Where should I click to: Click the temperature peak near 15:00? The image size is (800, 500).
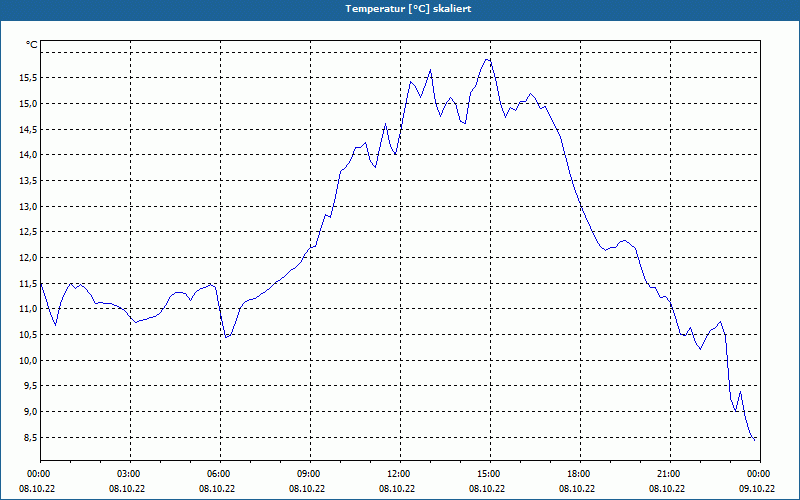click(488, 59)
